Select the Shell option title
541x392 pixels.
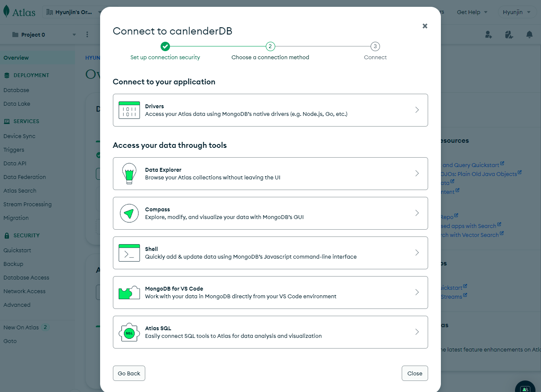click(x=152, y=249)
